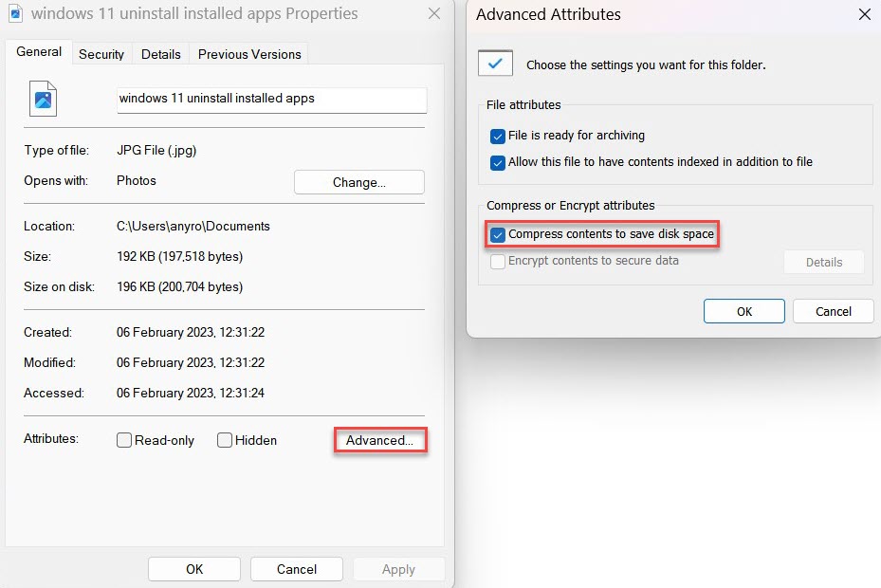Uncheck File is ready for archiving

coord(497,136)
